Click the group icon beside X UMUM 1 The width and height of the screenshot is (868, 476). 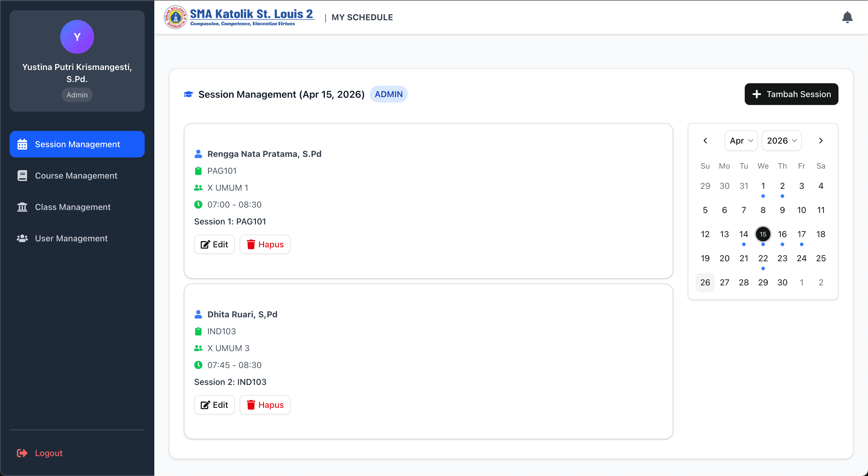(198, 188)
